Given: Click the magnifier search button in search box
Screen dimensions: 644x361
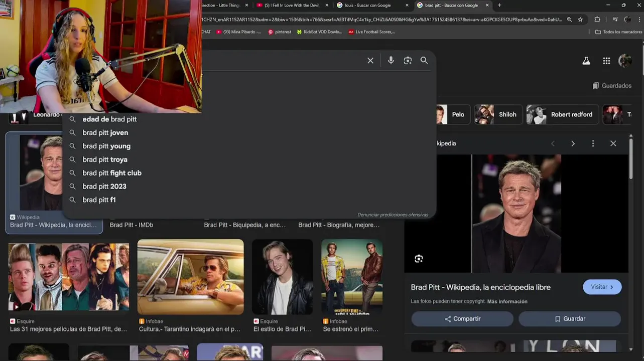Looking at the screenshot, I should (x=424, y=61).
